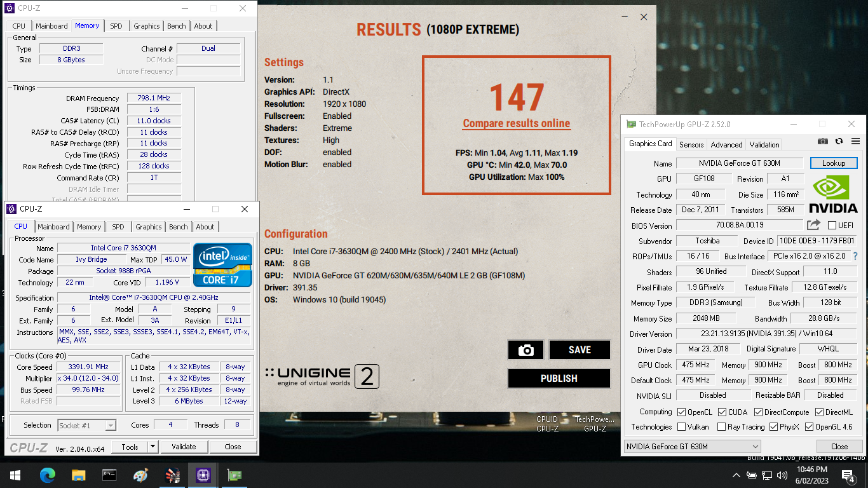Click the TechPowerUp GPU-Z desktop shortcut
868x488 pixels.
pos(595,424)
